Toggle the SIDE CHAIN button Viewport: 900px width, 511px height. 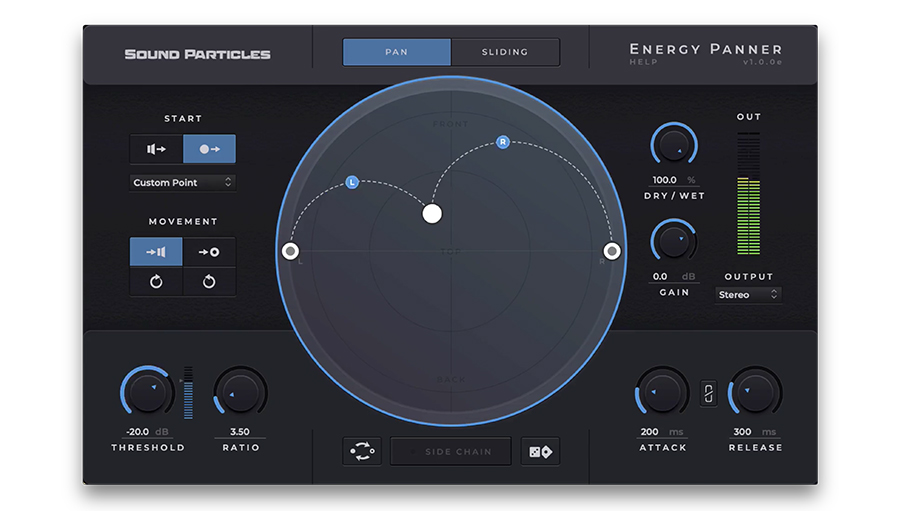[x=451, y=451]
